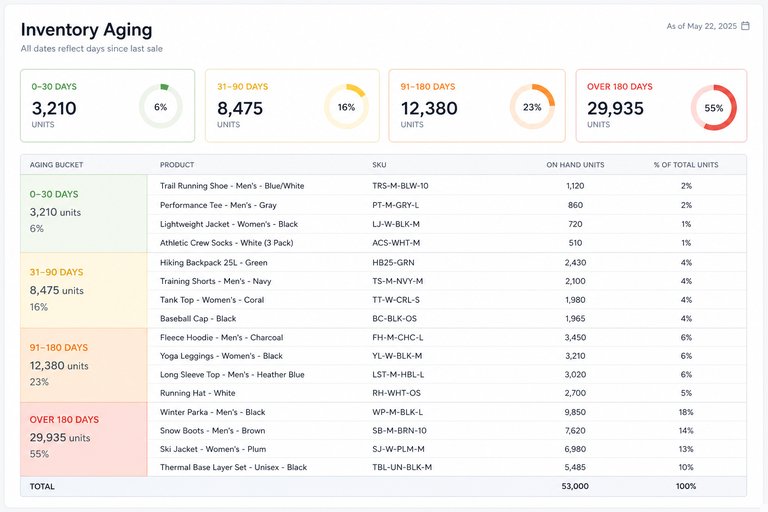This screenshot has width=768, height=512.
Task: Click SKU TS-M-NVY-M
Action: tap(397, 281)
